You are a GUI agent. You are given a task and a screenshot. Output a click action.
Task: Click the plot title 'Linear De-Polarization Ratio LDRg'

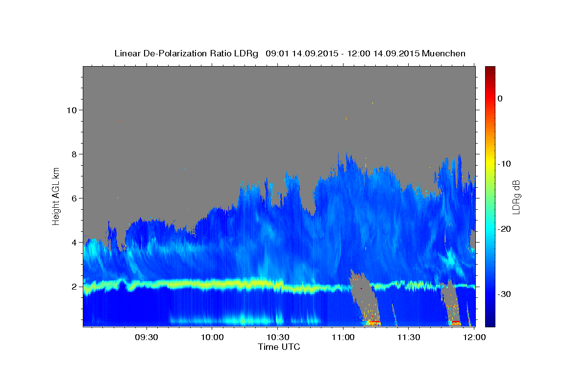pyautogui.click(x=186, y=53)
